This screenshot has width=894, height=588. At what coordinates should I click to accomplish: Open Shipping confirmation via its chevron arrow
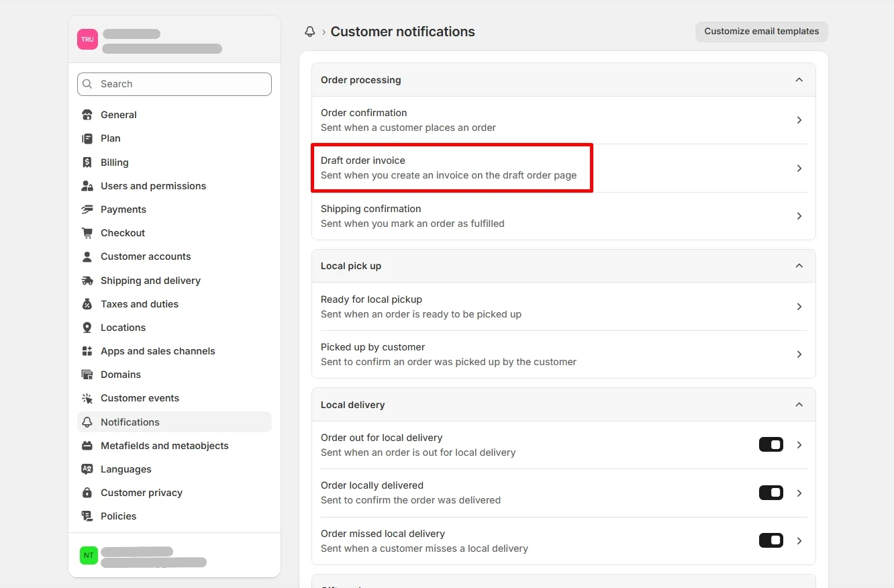(799, 216)
